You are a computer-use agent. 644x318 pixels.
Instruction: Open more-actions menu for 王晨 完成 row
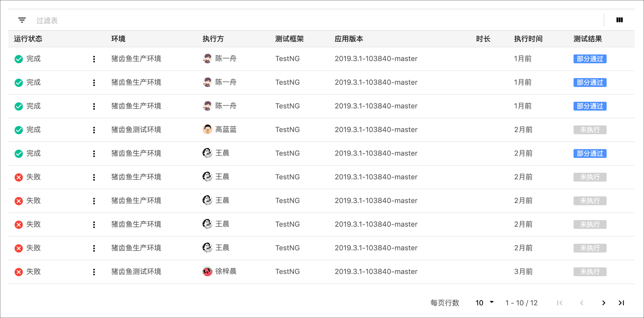[94, 153]
